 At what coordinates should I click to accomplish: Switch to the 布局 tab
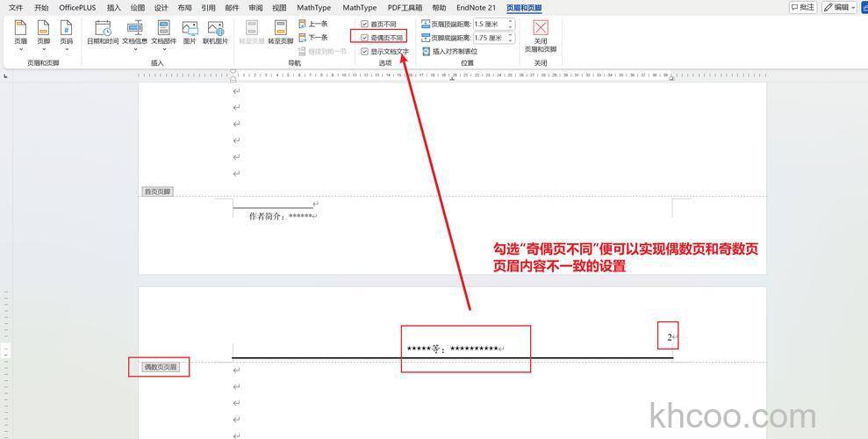[x=184, y=8]
